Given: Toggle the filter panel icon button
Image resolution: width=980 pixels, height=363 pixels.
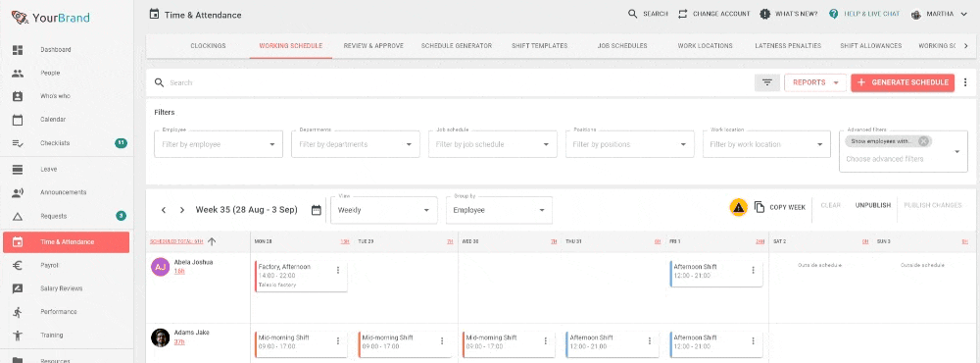Looking at the screenshot, I should click(x=767, y=82).
